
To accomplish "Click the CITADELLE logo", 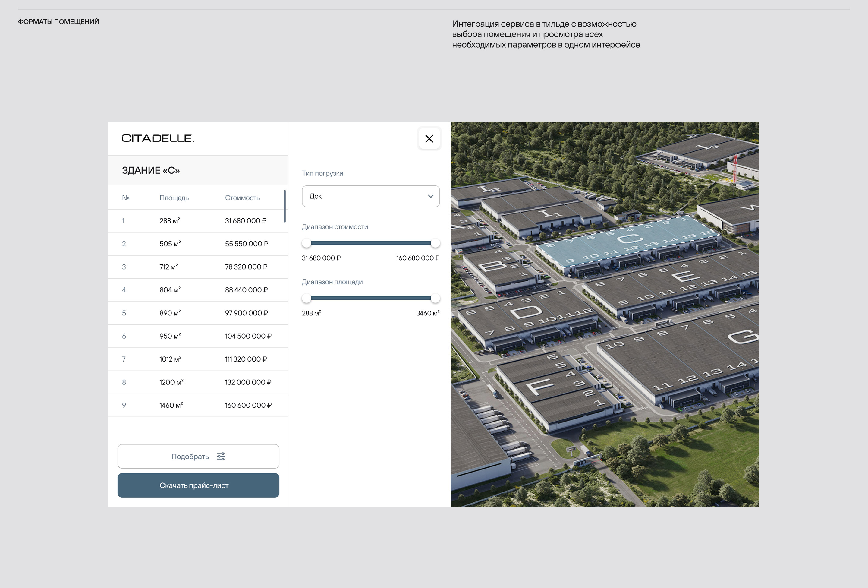I will coord(158,138).
